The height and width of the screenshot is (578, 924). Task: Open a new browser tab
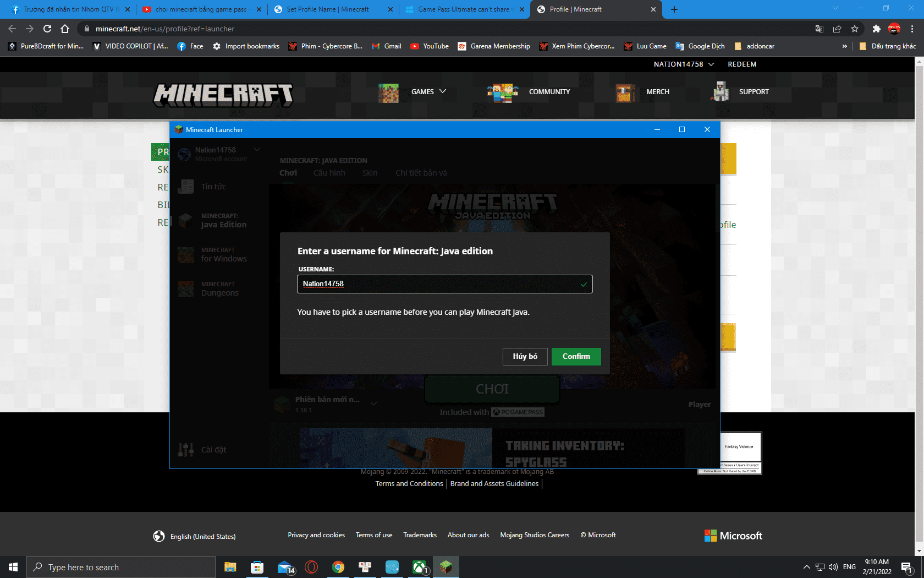point(674,9)
